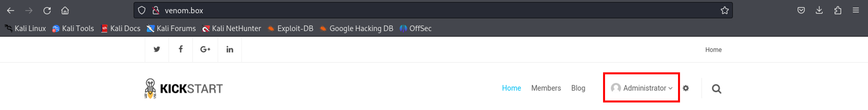868x110 pixels.
Task: Click the Kickstart logo
Action: click(183, 88)
